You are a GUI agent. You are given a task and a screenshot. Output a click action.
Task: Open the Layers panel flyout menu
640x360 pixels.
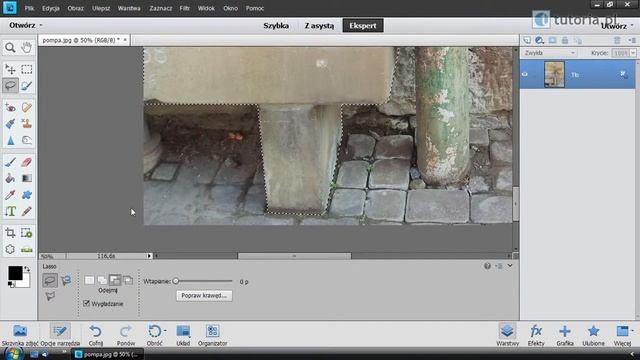point(632,40)
